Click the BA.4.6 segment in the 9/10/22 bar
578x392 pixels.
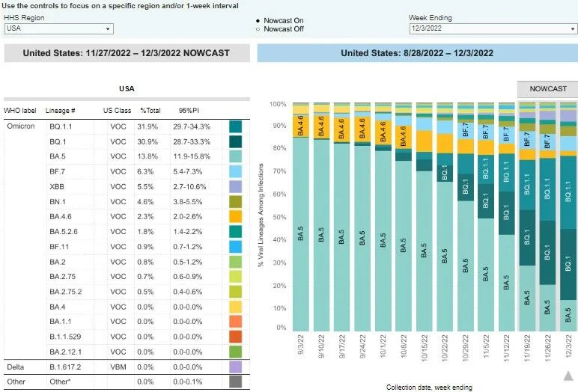321,126
